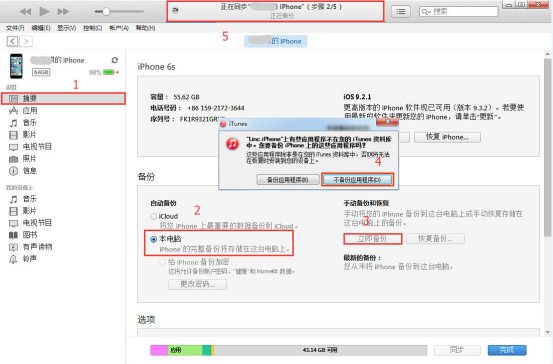Open the 帐户(A) menu

click(119, 28)
